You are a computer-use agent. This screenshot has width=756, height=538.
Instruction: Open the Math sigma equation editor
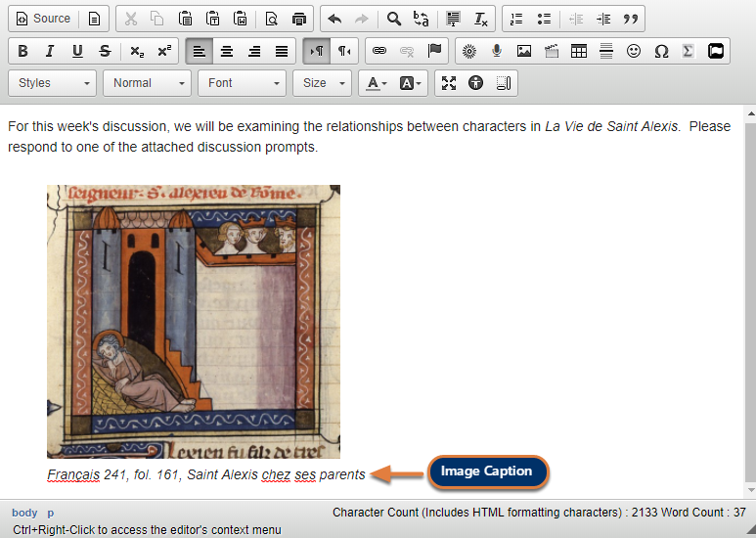[x=688, y=51]
